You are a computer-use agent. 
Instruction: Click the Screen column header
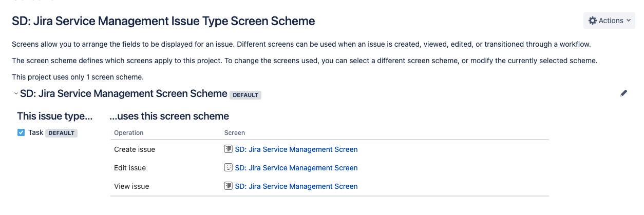click(235, 133)
